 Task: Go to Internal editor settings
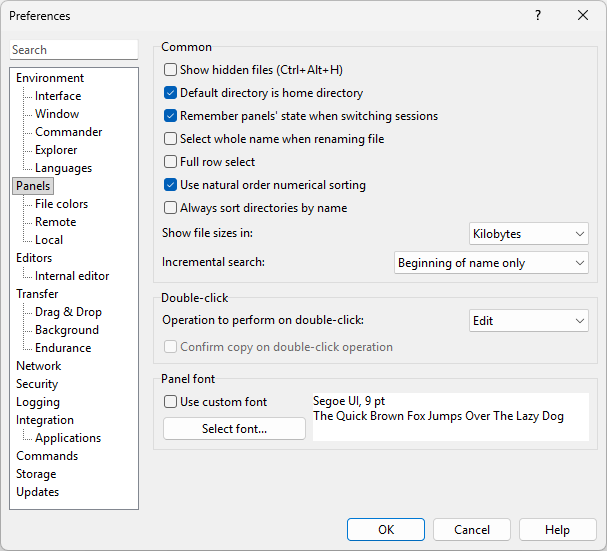click(72, 276)
